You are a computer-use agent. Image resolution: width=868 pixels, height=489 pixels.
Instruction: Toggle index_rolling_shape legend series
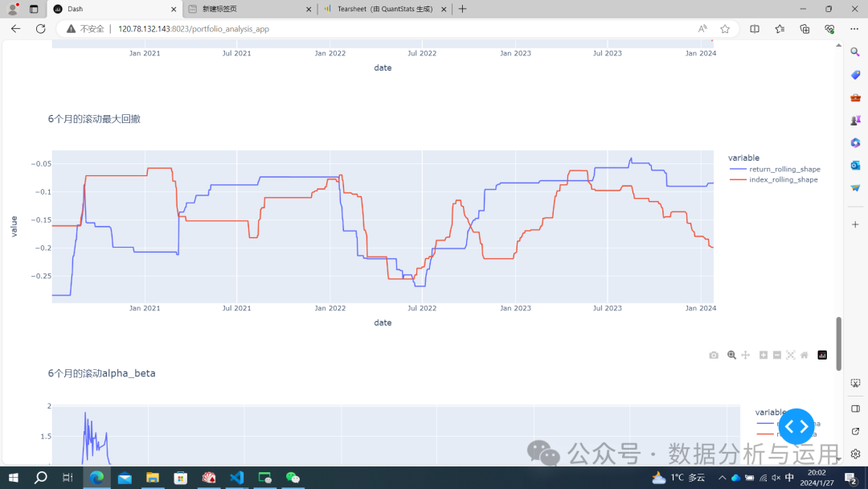pyautogui.click(x=773, y=179)
